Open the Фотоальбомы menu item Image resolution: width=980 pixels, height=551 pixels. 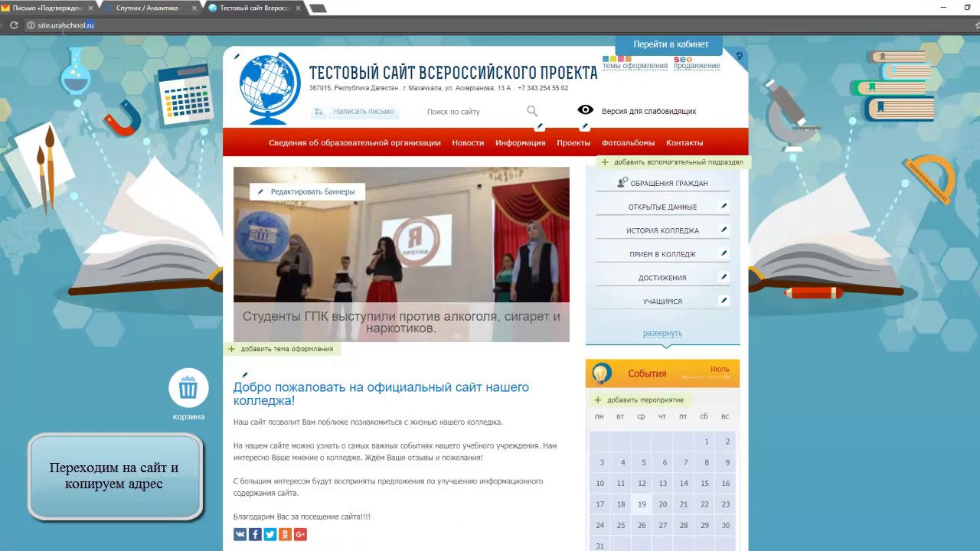[628, 142]
